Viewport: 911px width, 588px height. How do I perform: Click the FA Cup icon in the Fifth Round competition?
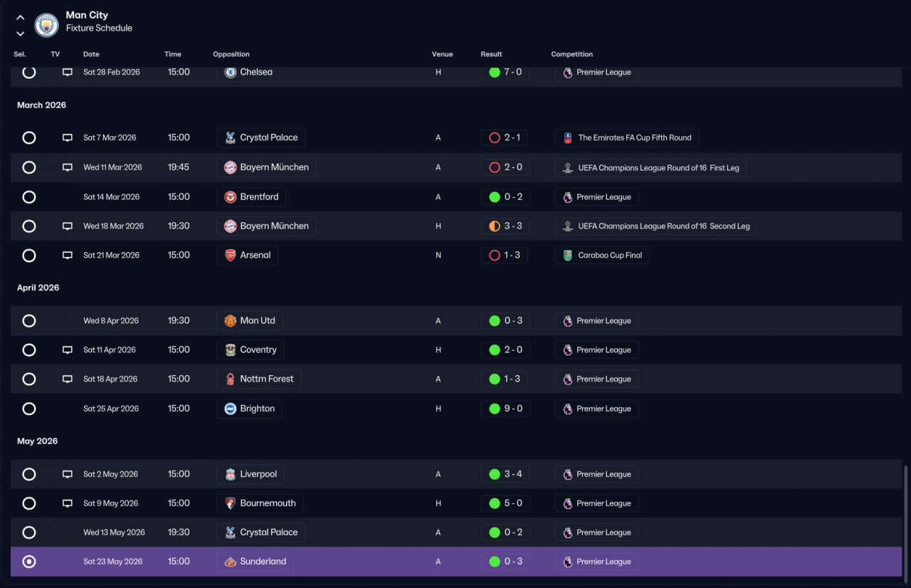coord(567,138)
